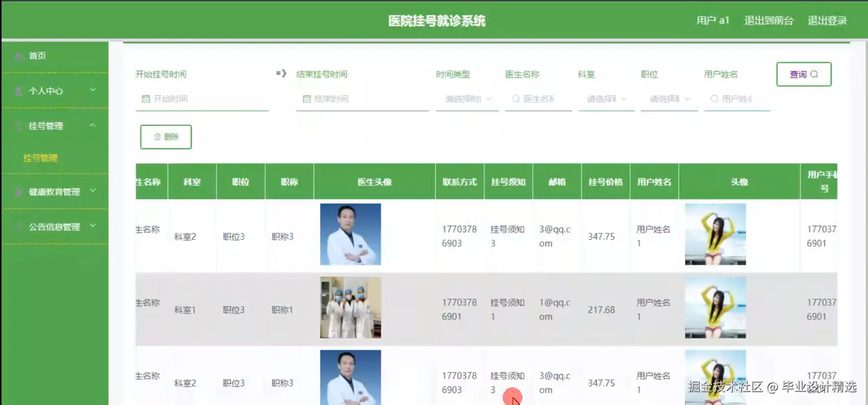
Task: Click the person icon beside 个人中心
Action: [19, 91]
